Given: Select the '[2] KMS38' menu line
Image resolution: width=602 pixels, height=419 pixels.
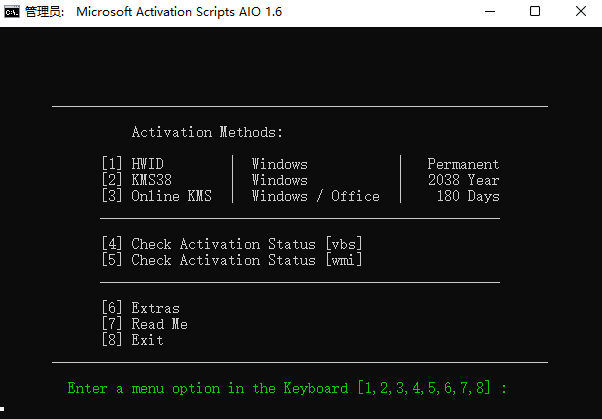Looking at the screenshot, I should coord(137,180).
